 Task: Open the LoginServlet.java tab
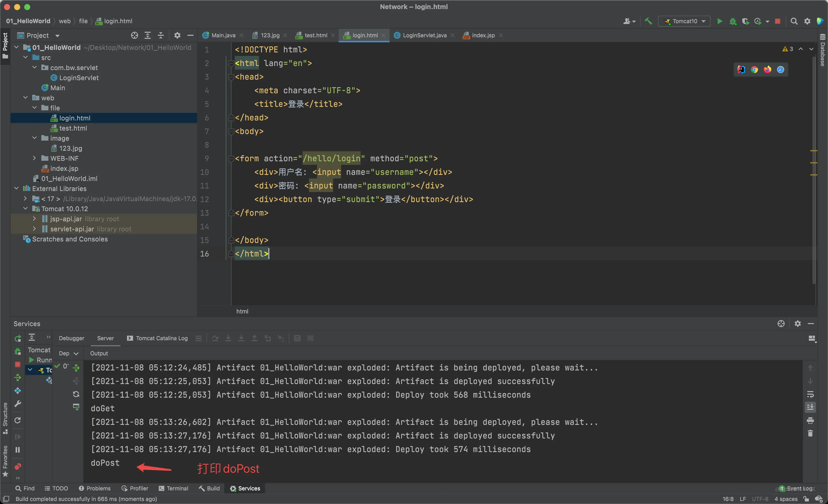coord(424,35)
